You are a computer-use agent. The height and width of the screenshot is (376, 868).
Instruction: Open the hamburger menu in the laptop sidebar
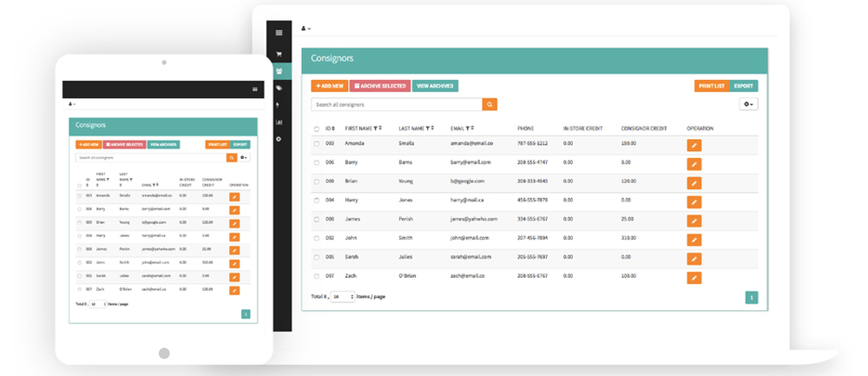(x=279, y=33)
